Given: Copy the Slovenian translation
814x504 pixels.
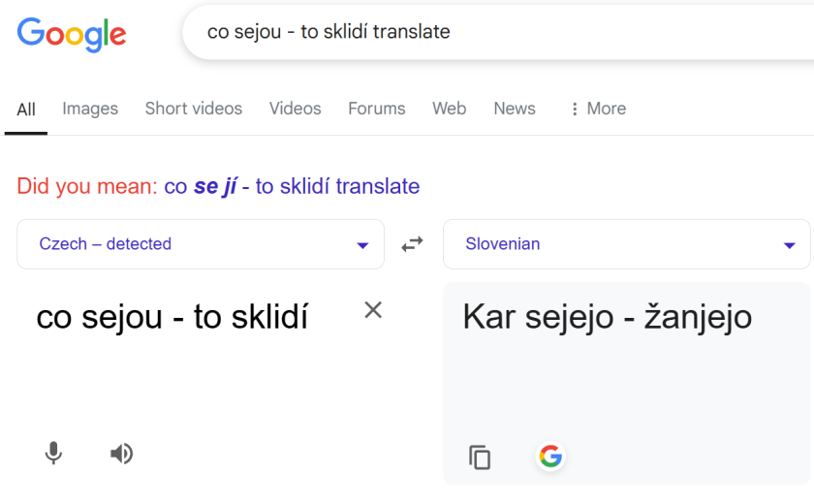Looking at the screenshot, I should tap(480, 457).
